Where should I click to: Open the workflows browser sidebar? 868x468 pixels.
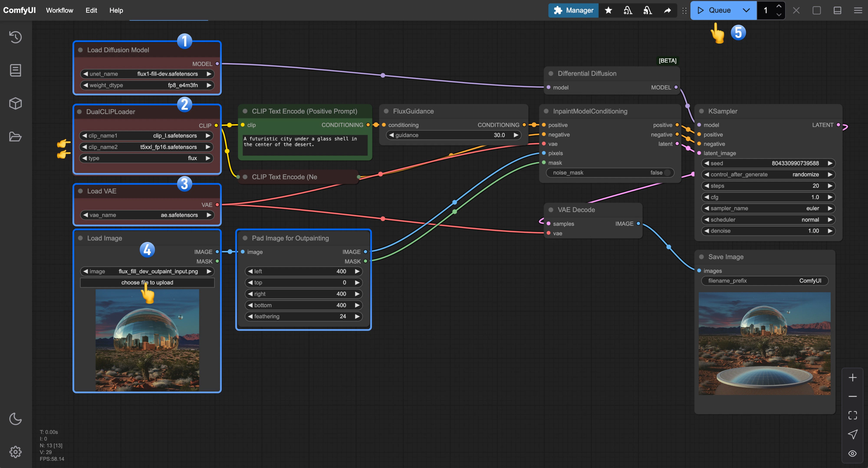click(x=15, y=137)
